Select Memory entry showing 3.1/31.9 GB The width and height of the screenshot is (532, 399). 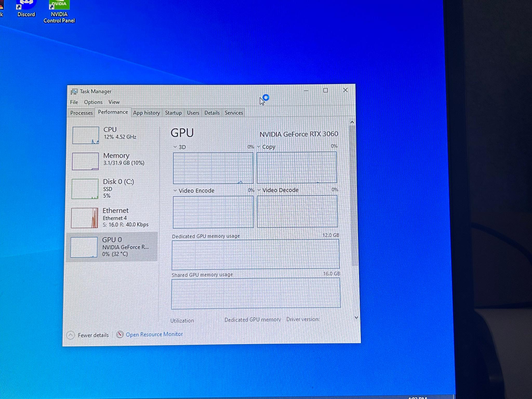click(113, 161)
